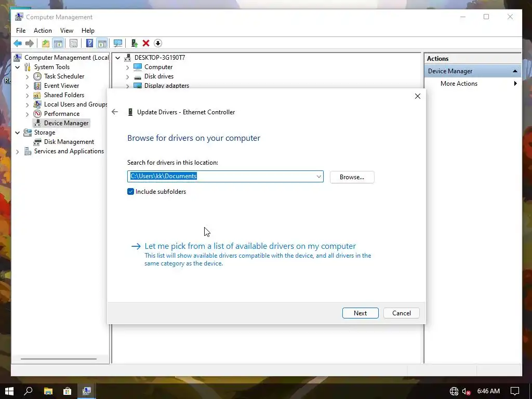Select DESKTOP-3G190T7 in device list
The image size is (532, 399).
coord(159,58)
